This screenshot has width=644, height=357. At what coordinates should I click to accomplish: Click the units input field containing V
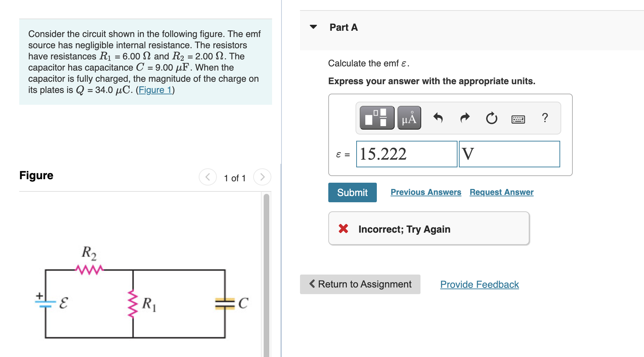[509, 154]
